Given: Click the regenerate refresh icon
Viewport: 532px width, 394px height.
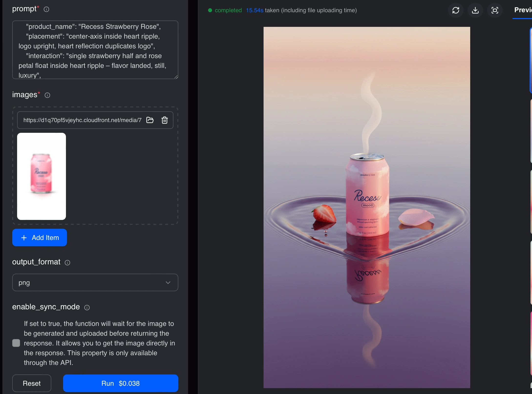Looking at the screenshot, I should click(456, 10).
